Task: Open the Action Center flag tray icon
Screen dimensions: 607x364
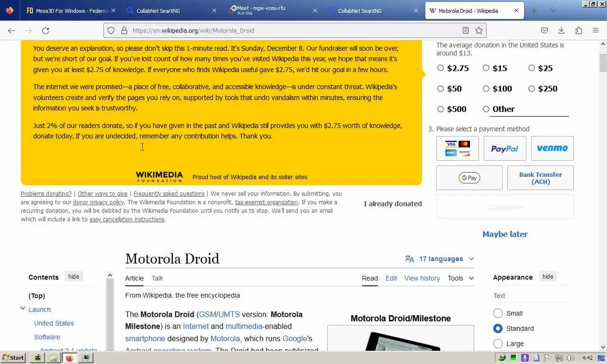Action: tap(548, 358)
